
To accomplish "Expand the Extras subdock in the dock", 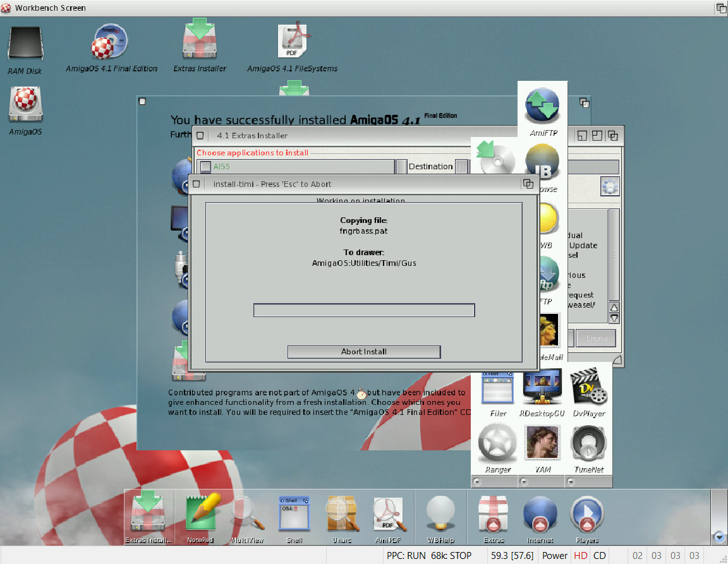I will (494, 514).
